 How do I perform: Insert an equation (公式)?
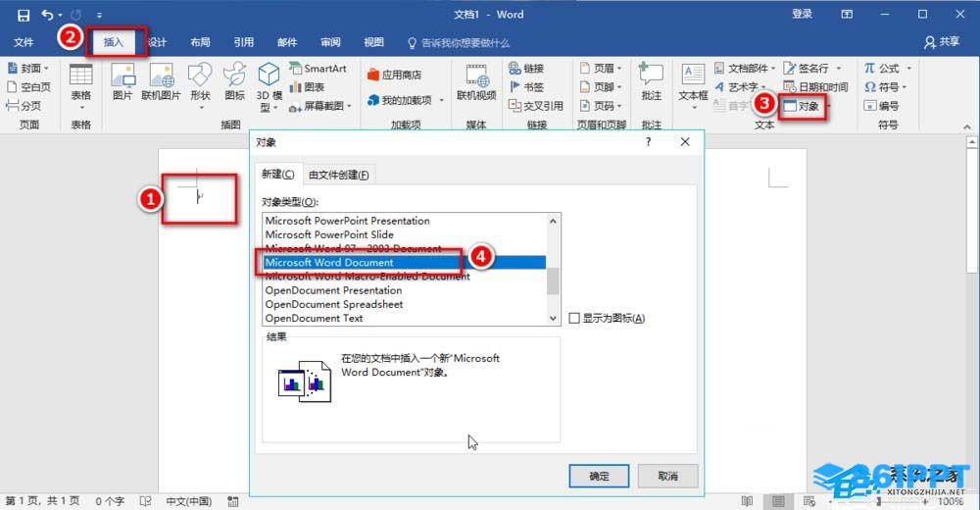pyautogui.click(x=888, y=69)
